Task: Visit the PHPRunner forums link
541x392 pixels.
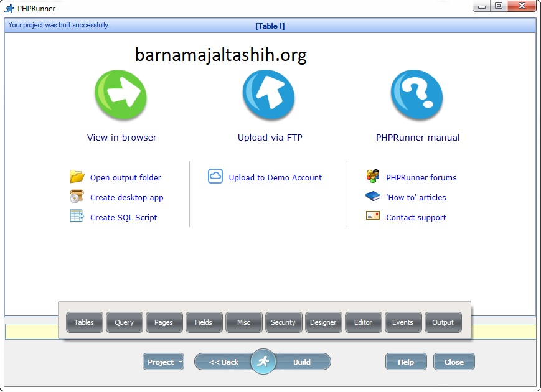Action: pos(421,177)
